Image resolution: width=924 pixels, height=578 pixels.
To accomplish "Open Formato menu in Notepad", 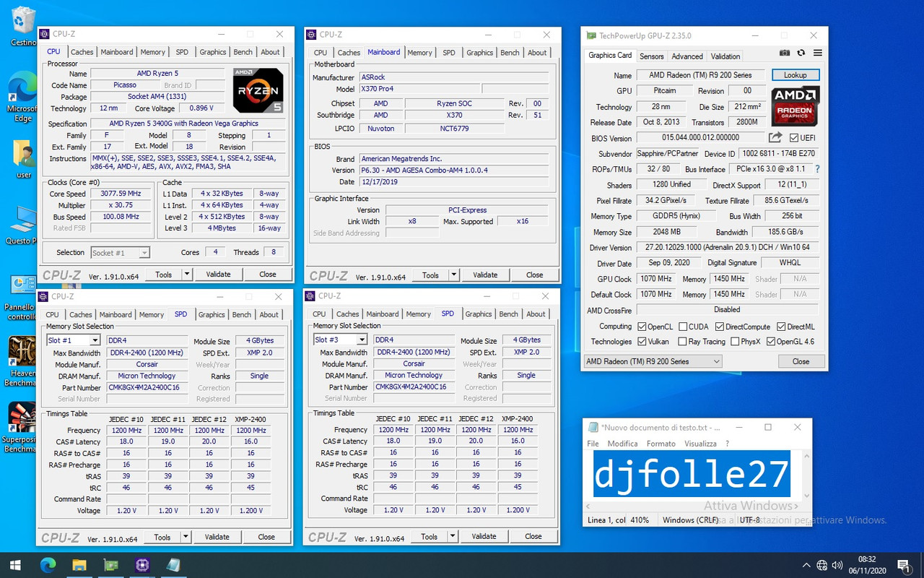I will click(x=661, y=444).
